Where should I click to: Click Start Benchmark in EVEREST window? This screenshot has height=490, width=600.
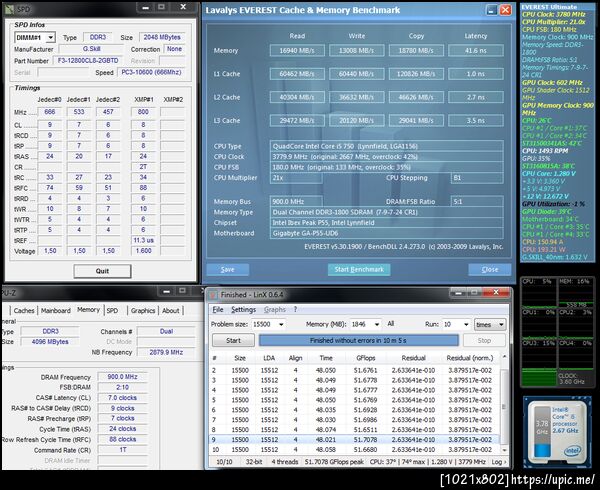(x=359, y=269)
